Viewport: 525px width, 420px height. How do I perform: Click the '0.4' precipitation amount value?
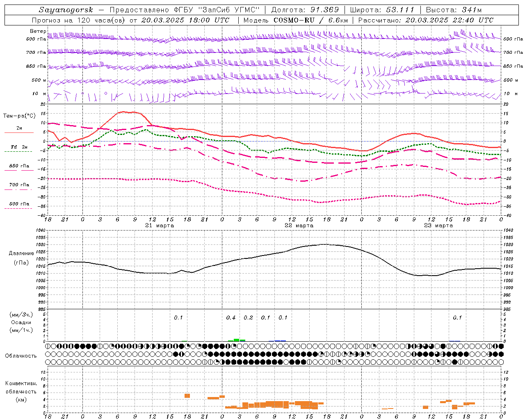pyautogui.click(x=231, y=318)
